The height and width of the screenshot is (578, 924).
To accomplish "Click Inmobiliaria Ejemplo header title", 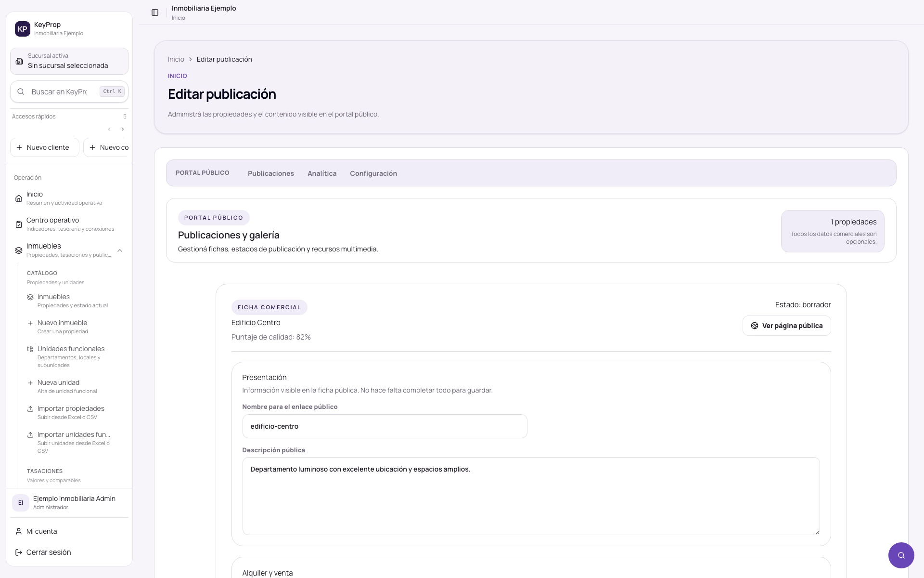I will [204, 8].
